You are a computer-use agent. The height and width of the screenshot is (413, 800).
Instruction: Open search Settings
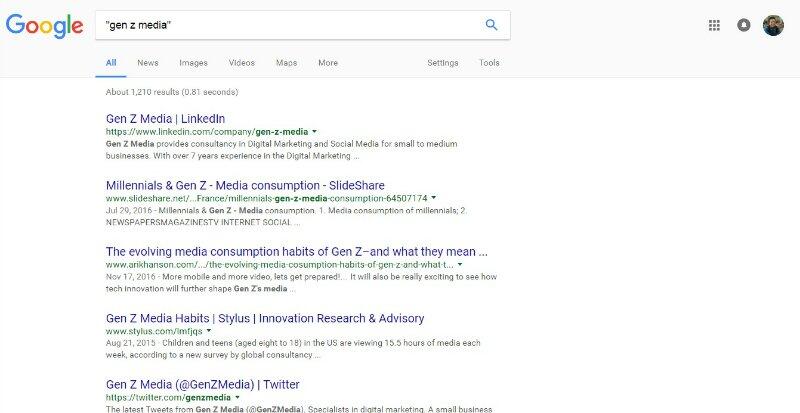click(x=442, y=63)
